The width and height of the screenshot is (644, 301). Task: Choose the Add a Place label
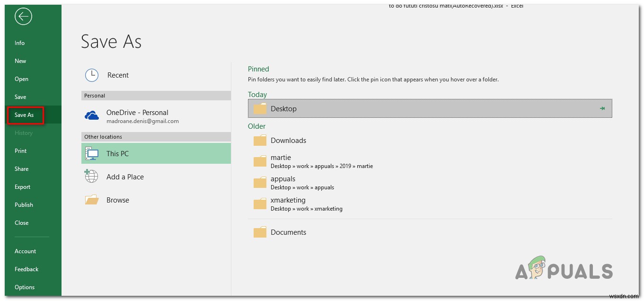coord(125,177)
